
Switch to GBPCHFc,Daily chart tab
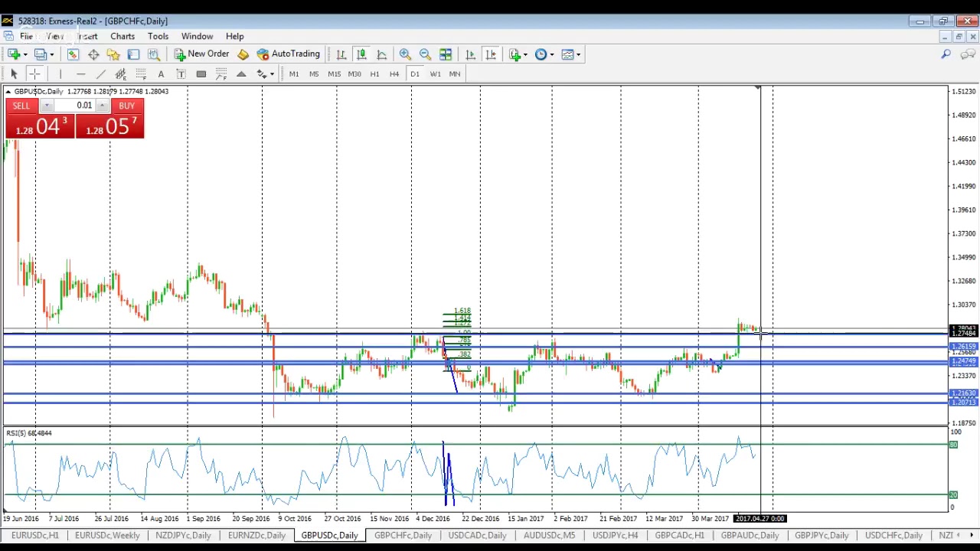point(403,536)
